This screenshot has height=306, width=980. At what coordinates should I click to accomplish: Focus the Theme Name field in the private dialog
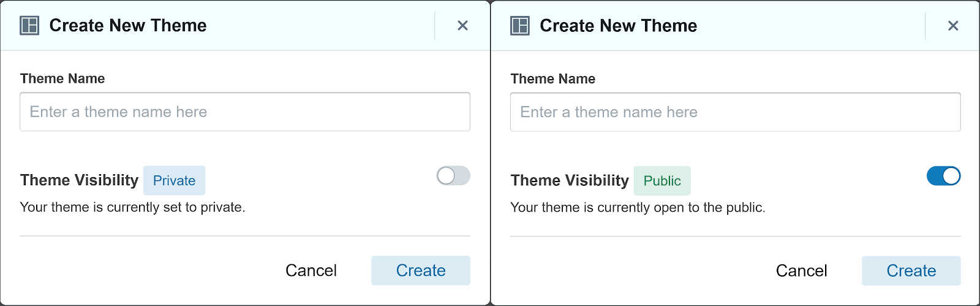tap(245, 112)
